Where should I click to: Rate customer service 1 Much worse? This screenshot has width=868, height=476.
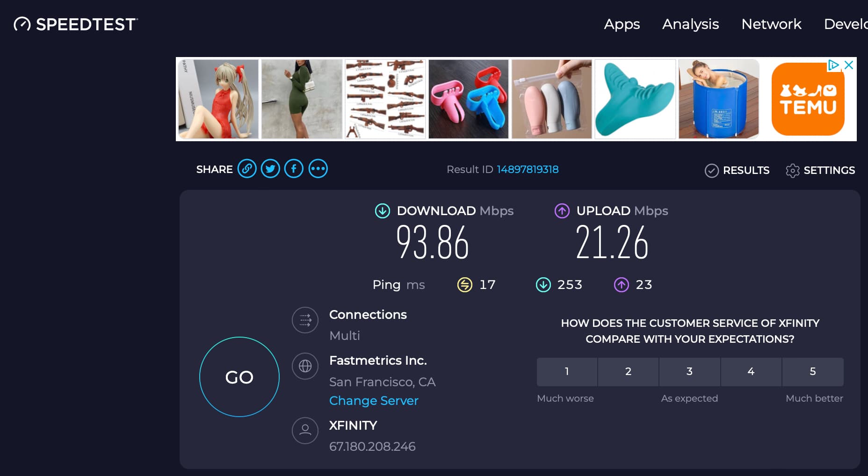click(x=567, y=372)
